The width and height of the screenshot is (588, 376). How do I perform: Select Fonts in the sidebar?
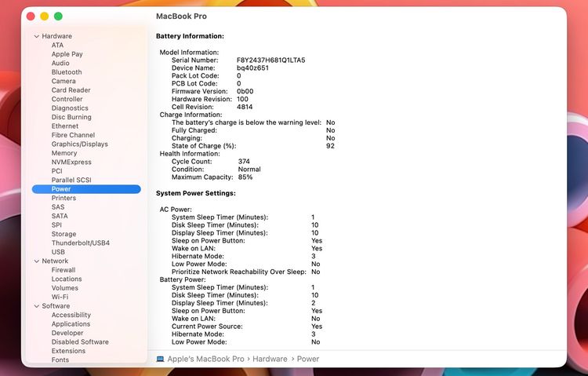click(x=60, y=360)
